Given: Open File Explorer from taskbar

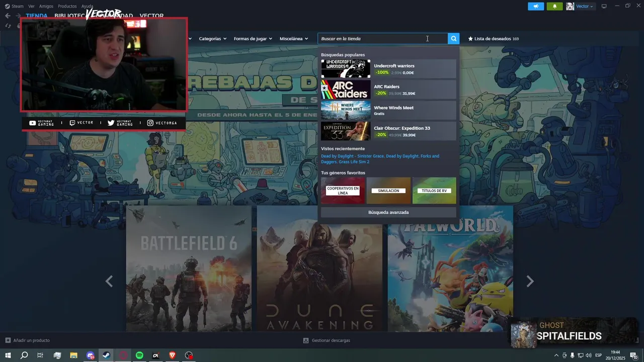Looking at the screenshot, I should click(x=73, y=355).
